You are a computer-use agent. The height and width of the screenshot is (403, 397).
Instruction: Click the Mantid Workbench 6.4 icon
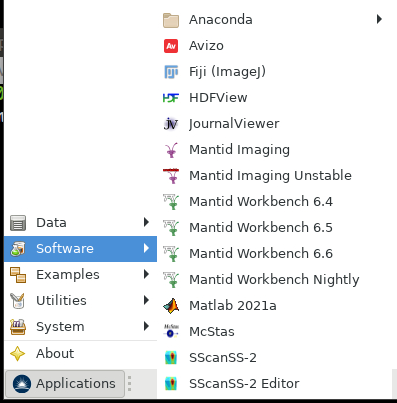(171, 202)
